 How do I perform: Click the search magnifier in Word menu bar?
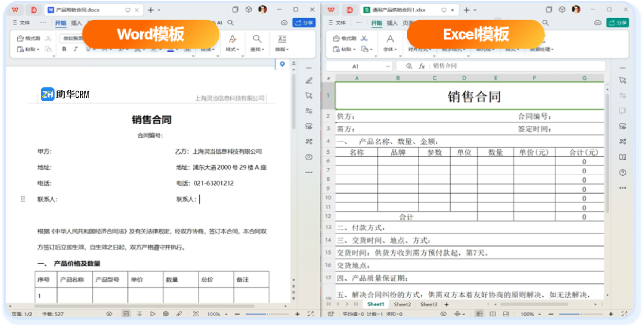tap(230, 23)
